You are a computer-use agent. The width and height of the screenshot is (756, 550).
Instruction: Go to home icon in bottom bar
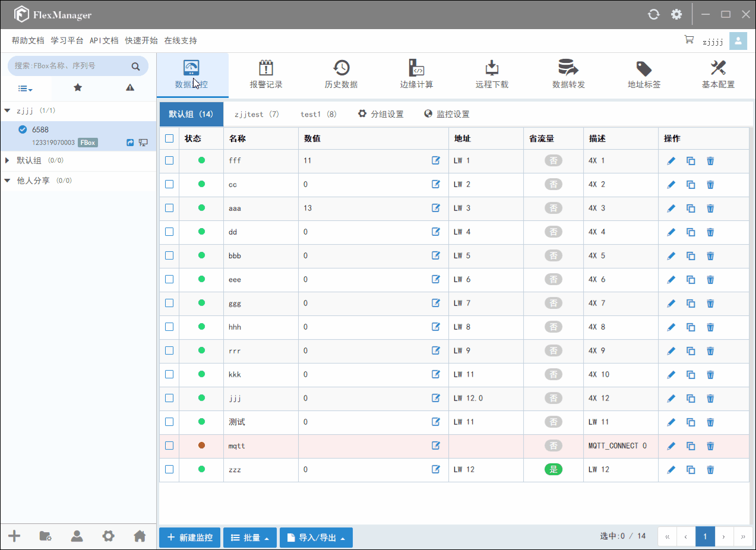pos(140,536)
